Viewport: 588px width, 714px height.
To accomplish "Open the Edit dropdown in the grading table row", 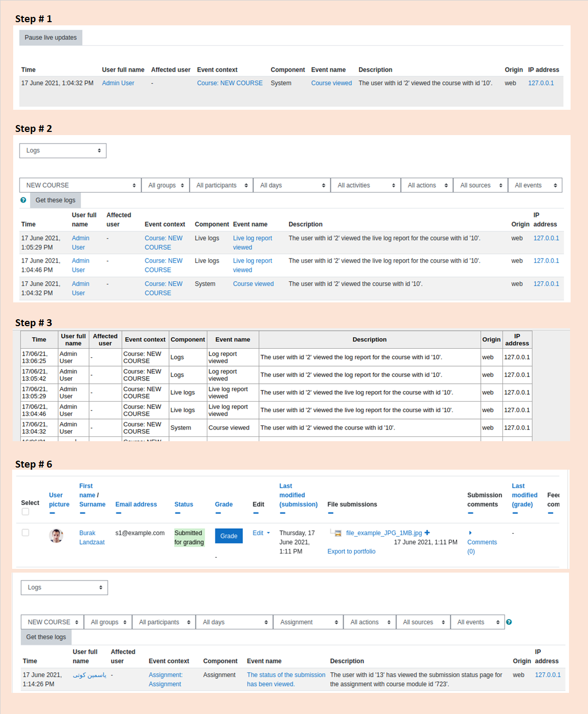I will (261, 533).
